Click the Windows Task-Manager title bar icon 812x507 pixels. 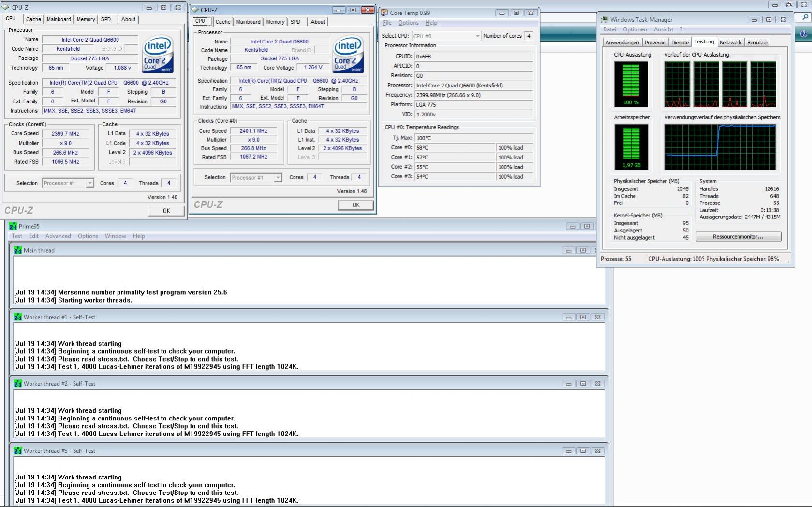point(605,20)
